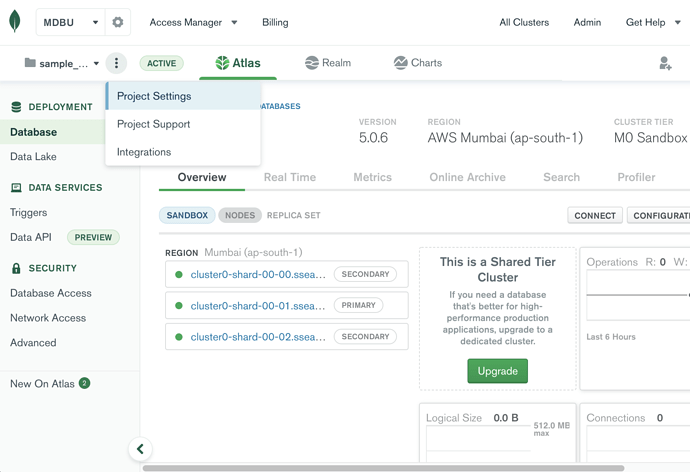
Task: Open New On Atlas notifications badge
Action: click(85, 383)
